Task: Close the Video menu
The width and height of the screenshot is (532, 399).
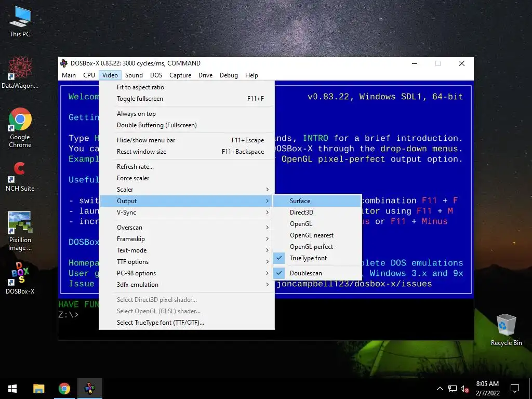Action: pyautogui.click(x=110, y=75)
